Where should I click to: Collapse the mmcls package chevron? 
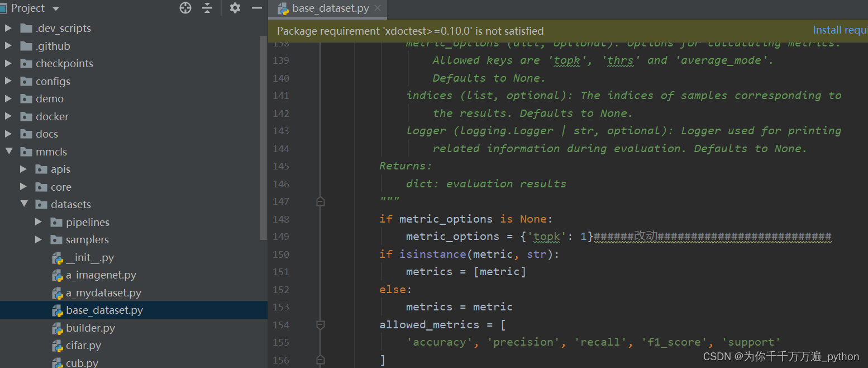8,151
